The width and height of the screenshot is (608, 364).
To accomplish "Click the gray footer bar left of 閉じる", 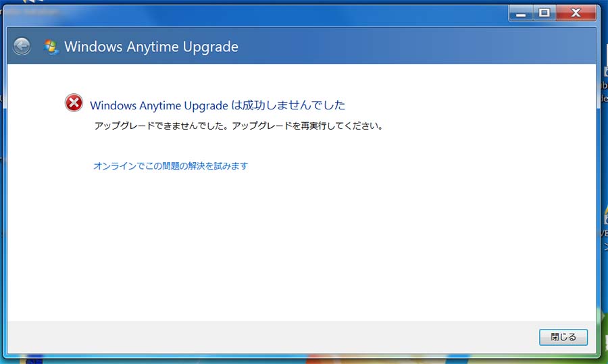I will coord(270,336).
